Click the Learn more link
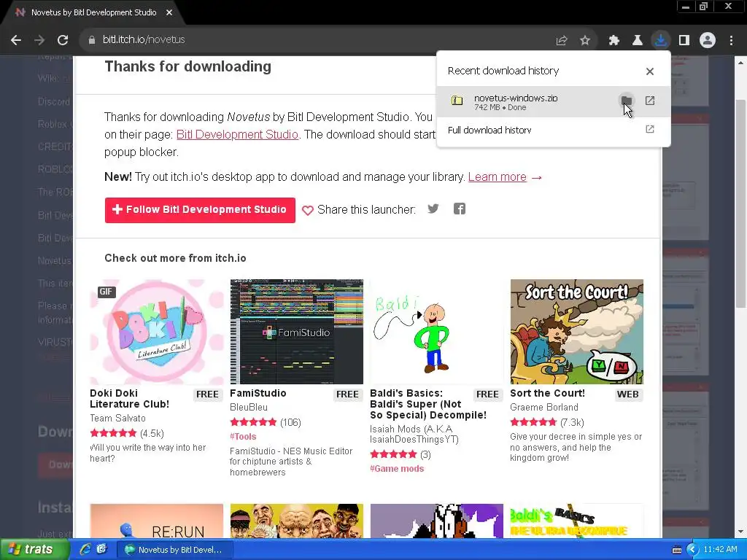The width and height of the screenshot is (747, 560). 498,177
